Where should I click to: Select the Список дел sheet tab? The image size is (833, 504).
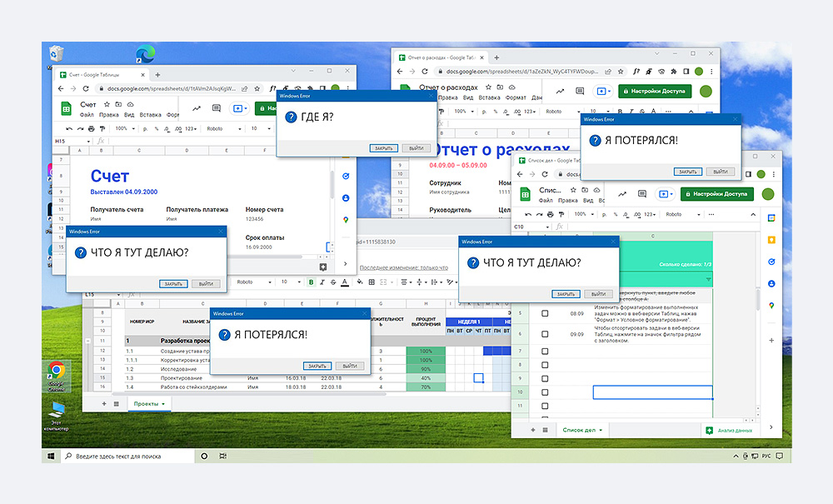pos(580,430)
